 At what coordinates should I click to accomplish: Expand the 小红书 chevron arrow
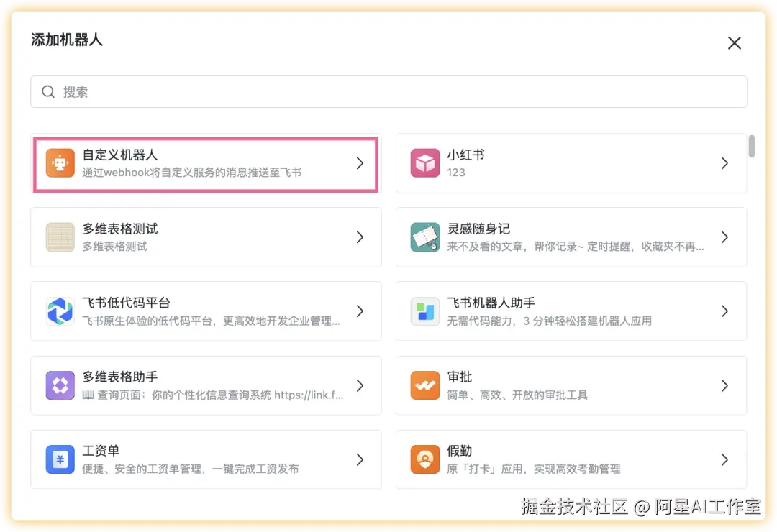click(x=724, y=163)
